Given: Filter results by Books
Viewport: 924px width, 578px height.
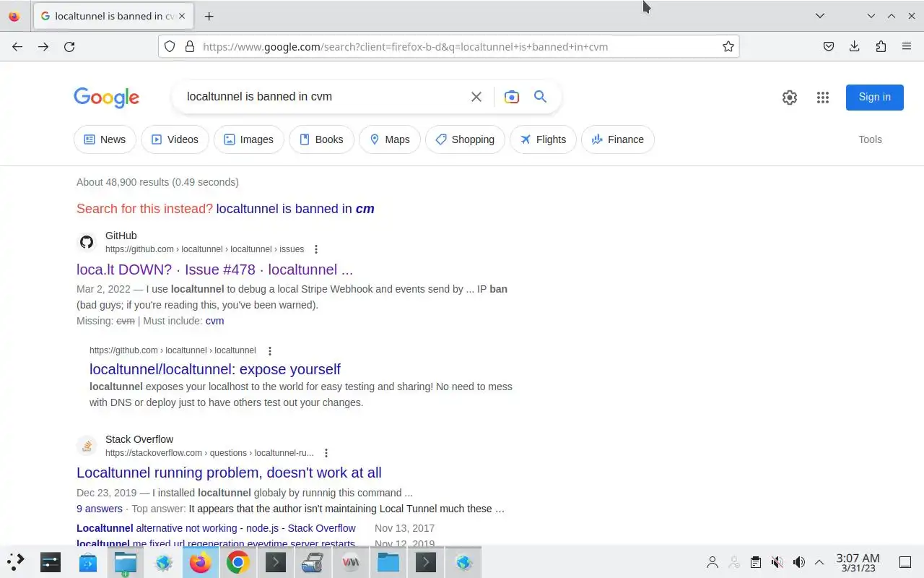Looking at the screenshot, I should pyautogui.click(x=321, y=139).
